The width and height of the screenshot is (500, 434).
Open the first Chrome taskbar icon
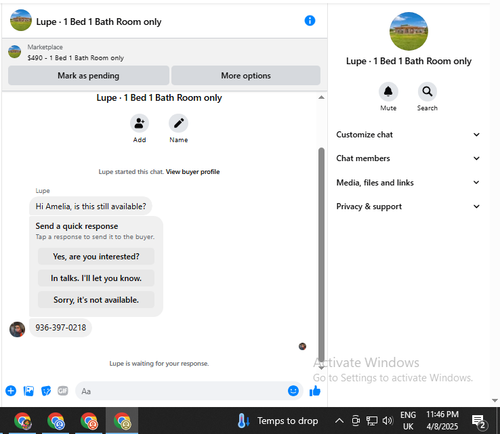[23, 421]
